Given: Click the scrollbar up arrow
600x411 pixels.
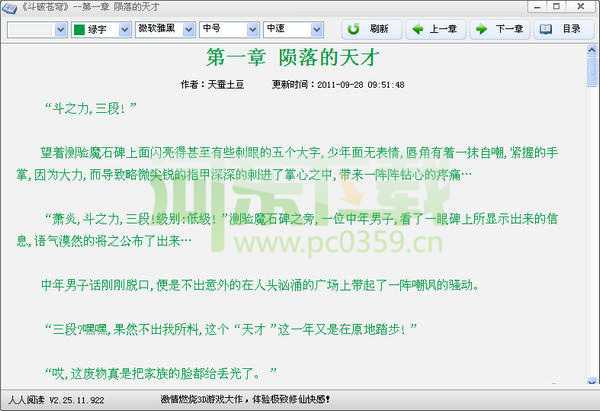Looking at the screenshot, I should point(592,50).
